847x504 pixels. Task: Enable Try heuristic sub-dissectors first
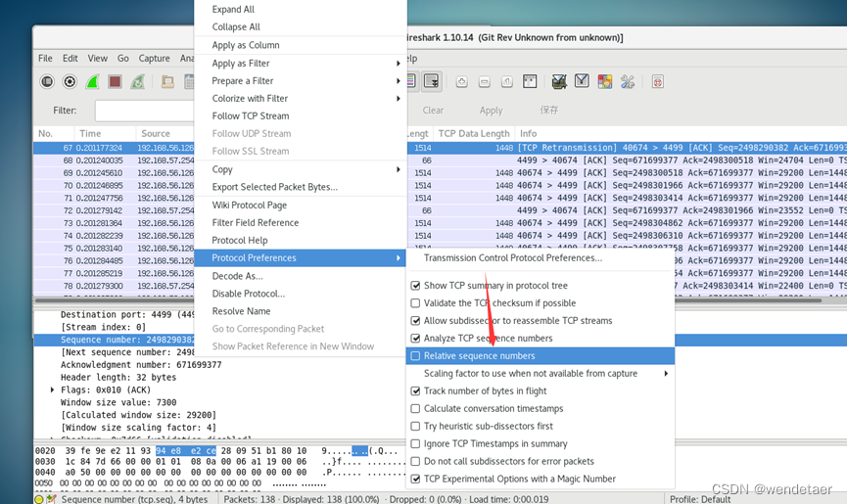[x=415, y=427]
